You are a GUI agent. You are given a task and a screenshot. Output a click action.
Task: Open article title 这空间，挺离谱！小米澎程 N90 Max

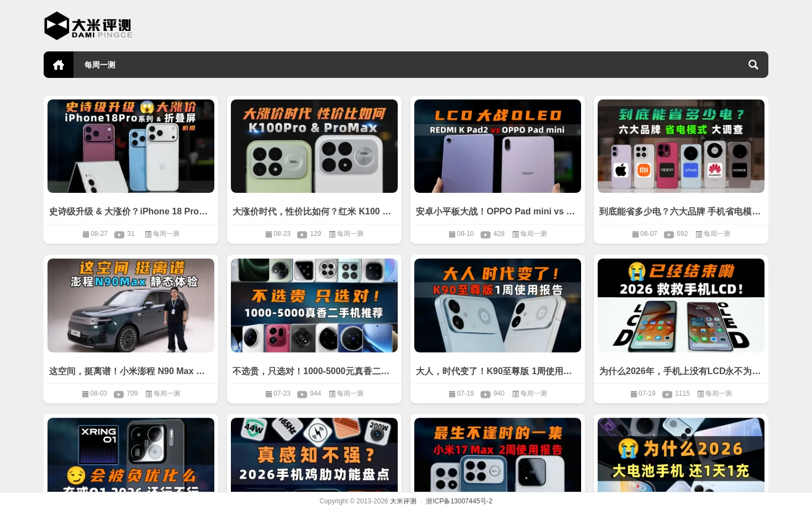pyautogui.click(x=127, y=371)
